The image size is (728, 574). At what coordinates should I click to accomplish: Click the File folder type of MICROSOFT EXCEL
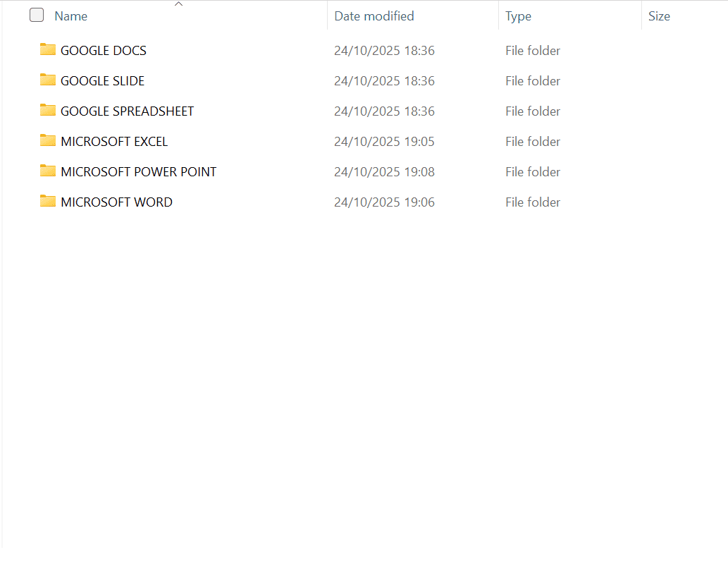532,142
